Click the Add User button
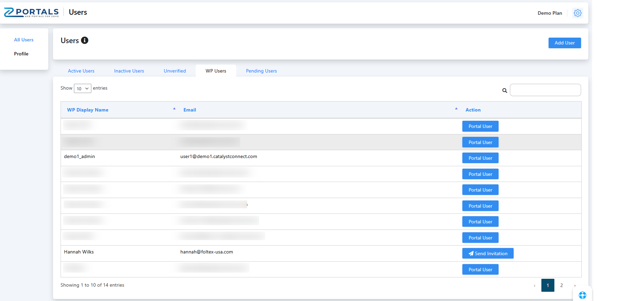Viewport: 644px width, 301px height. pos(564,43)
